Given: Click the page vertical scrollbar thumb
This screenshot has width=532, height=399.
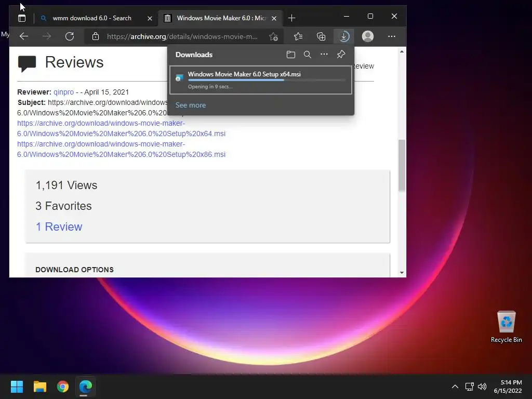Looking at the screenshot, I should [402, 165].
